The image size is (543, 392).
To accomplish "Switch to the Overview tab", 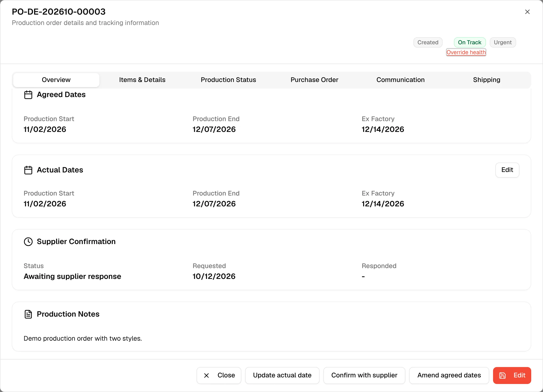I will click(56, 80).
